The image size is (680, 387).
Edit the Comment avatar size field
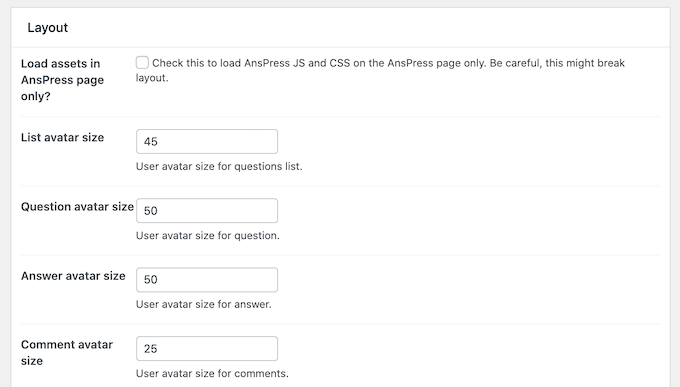pyautogui.click(x=207, y=348)
